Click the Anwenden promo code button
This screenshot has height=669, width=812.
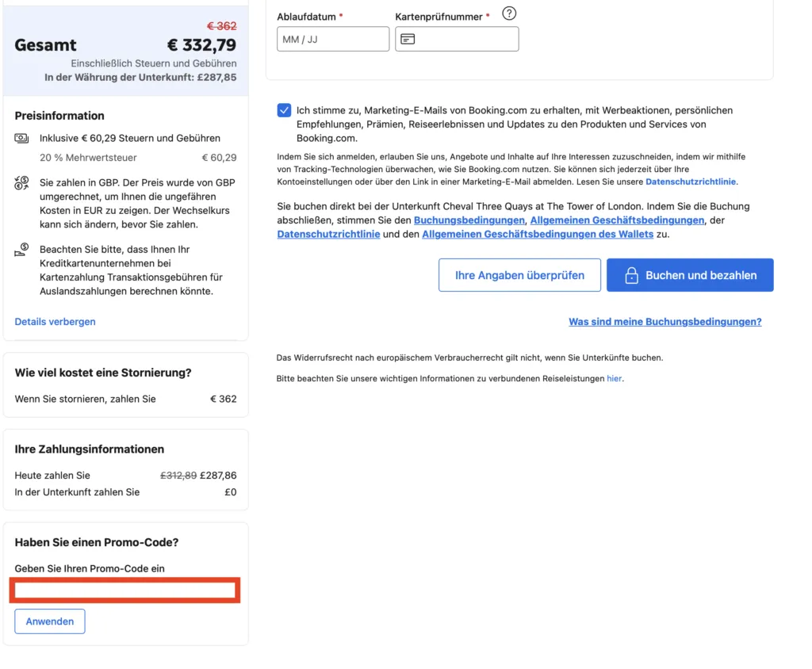click(49, 621)
